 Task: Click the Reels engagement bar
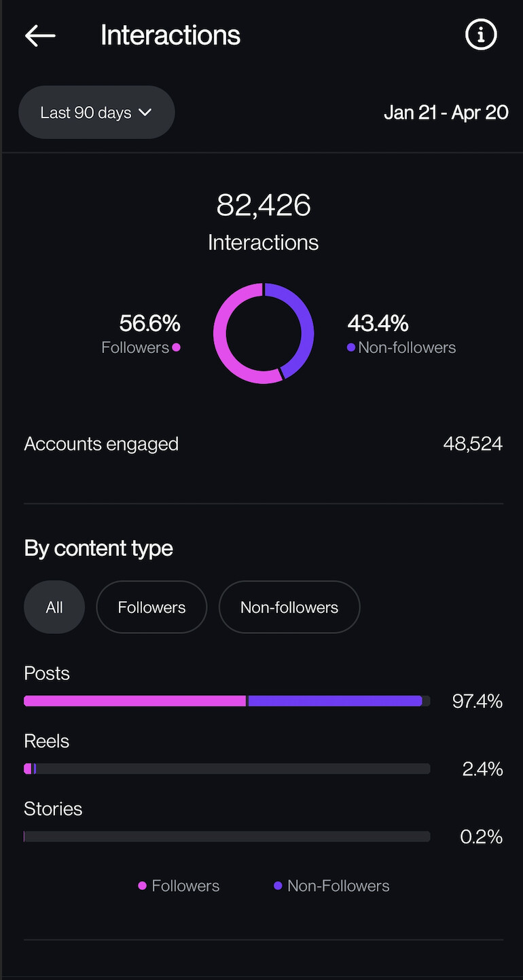[x=227, y=769]
